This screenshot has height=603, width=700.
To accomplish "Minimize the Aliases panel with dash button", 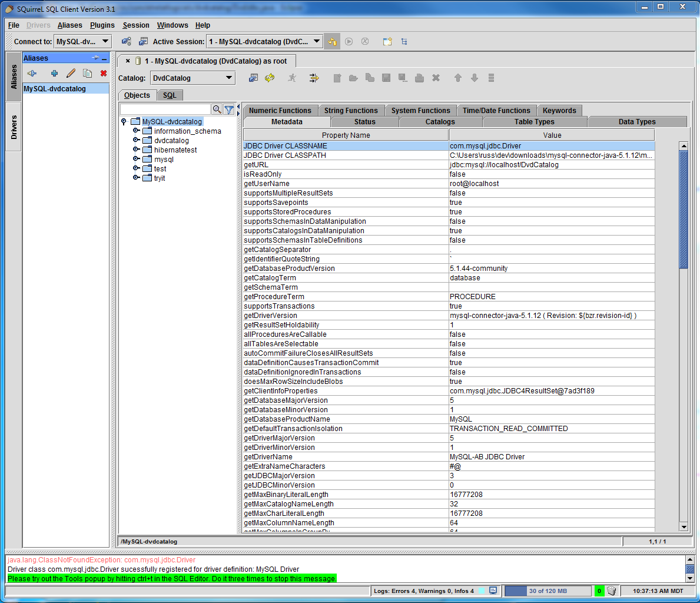I will pyautogui.click(x=104, y=58).
